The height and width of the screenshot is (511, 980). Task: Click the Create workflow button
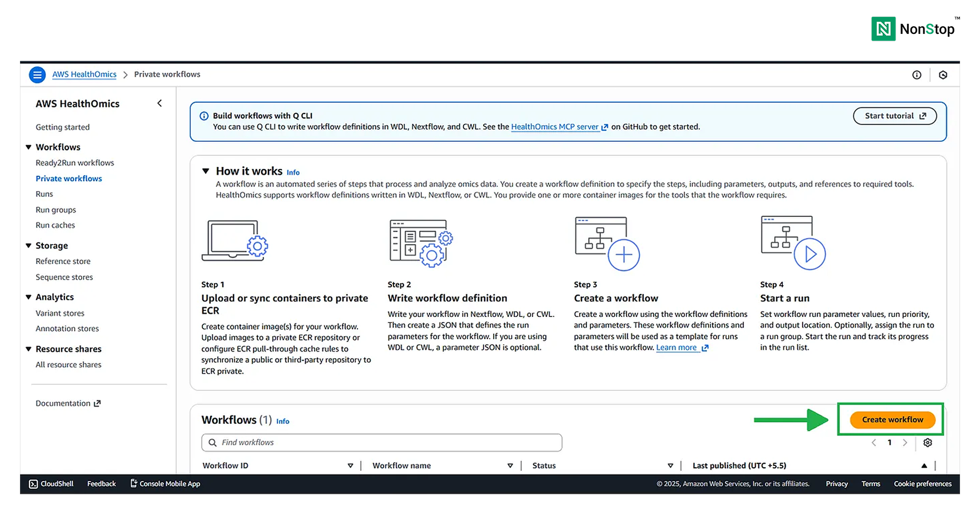pos(893,420)
